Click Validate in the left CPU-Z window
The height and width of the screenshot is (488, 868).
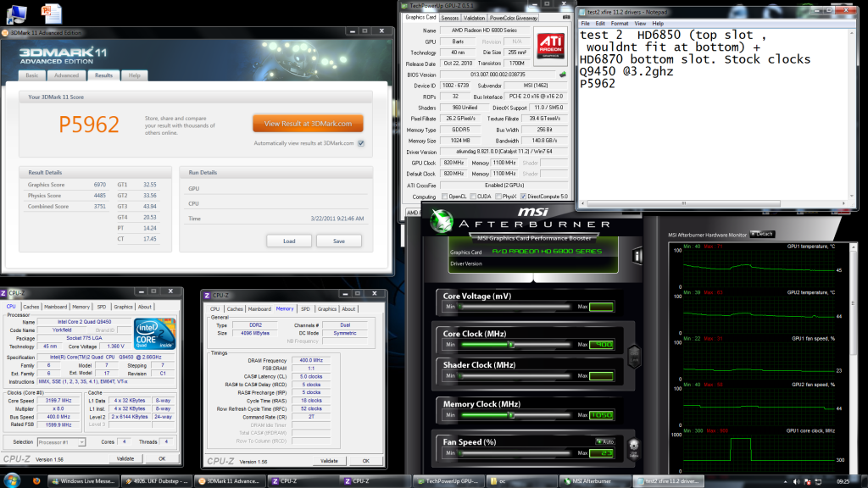(x=125, y=458)
